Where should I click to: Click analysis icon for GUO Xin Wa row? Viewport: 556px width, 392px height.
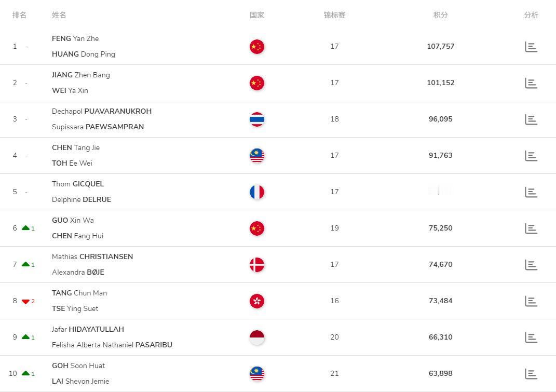pos(531,228)
